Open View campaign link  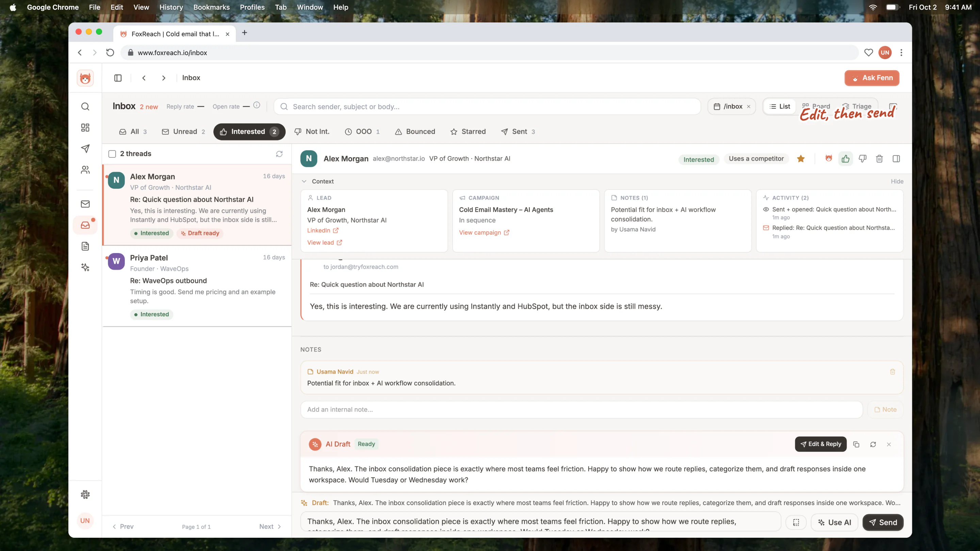(x=484, y=233)
